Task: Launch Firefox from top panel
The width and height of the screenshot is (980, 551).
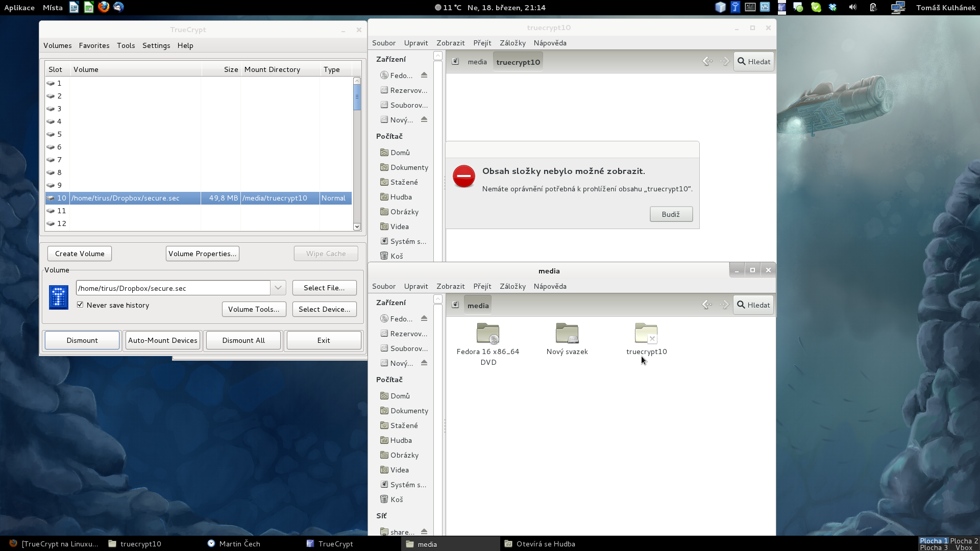Action: tap(104, 7)
